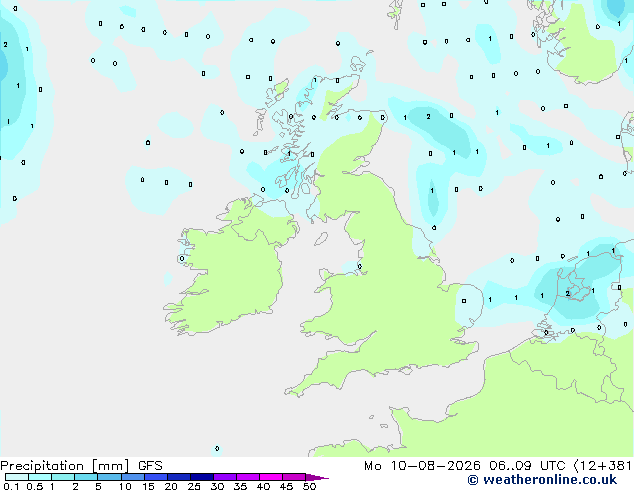Pick the 15–20 mm legend color swatch
The height and width of the screenshot is (490, 634).
tap(156, 477)
